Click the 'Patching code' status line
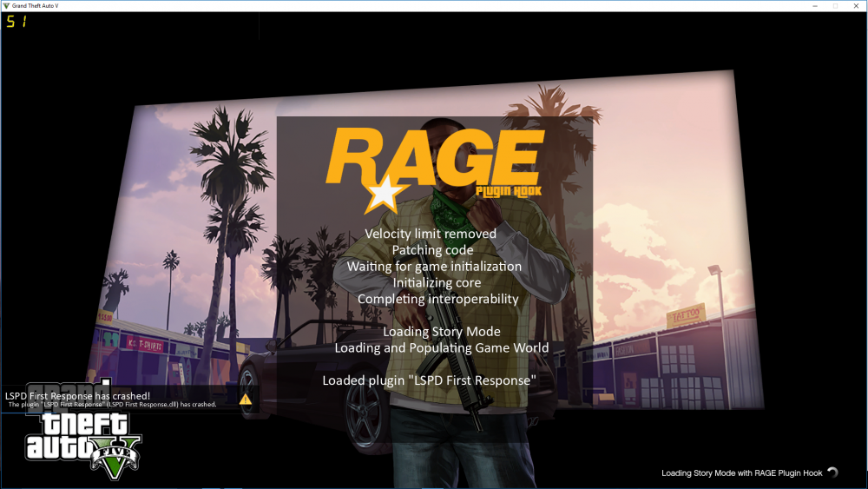This screenshot has width=868, height=489. coord(432,250)
